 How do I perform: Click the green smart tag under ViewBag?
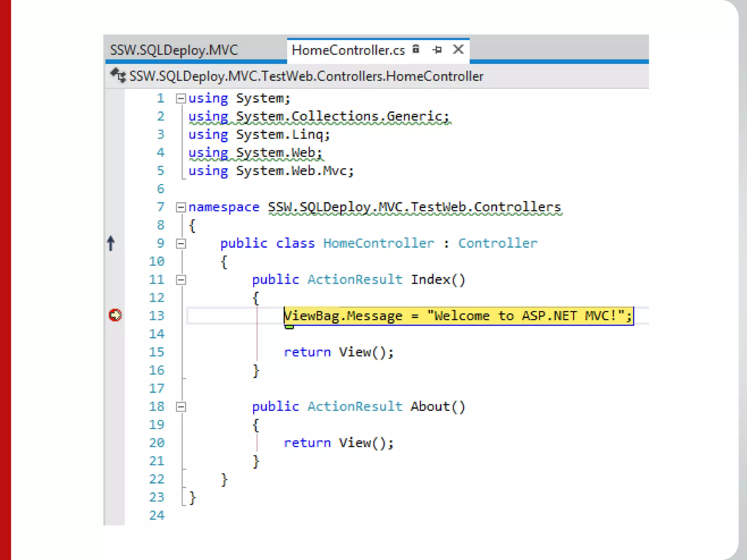coord(289,327)
